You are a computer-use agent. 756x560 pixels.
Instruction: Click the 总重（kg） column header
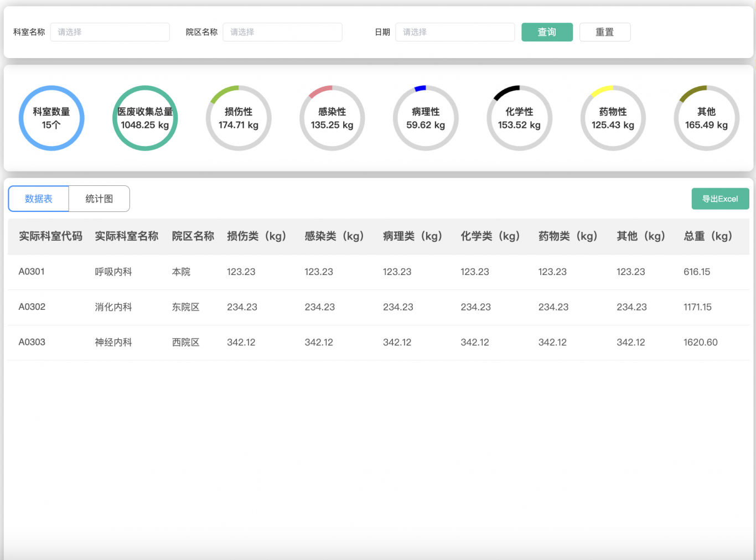708,236
